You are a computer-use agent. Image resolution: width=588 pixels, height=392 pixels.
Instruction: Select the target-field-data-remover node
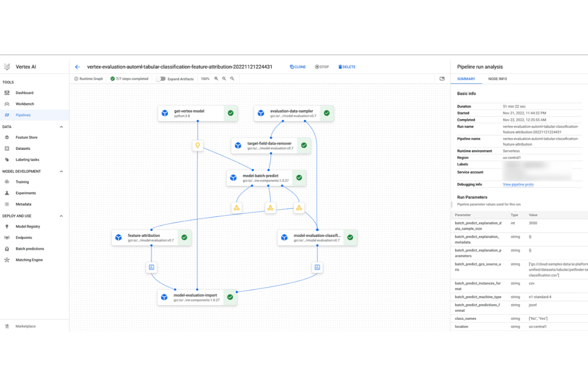pyautogui.click(x=271, y=145)
